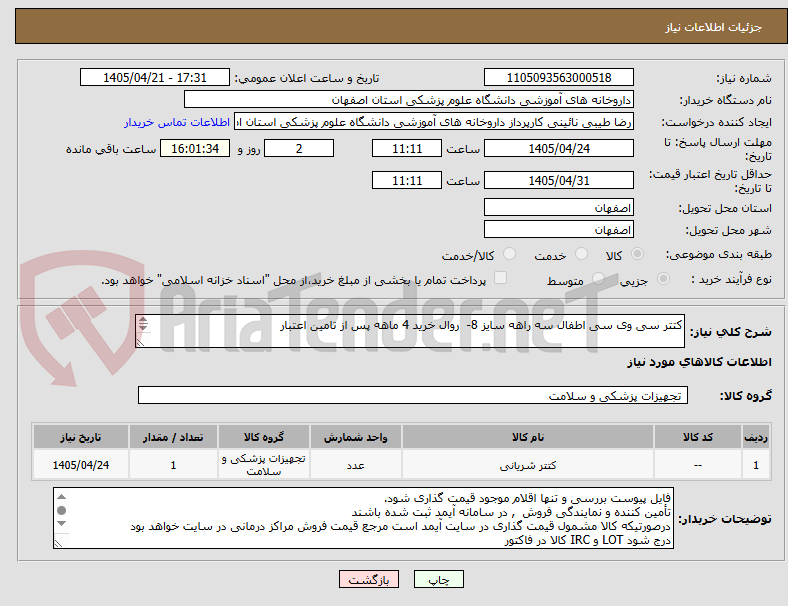Click the شرح کلی نیاز text area

410,331
